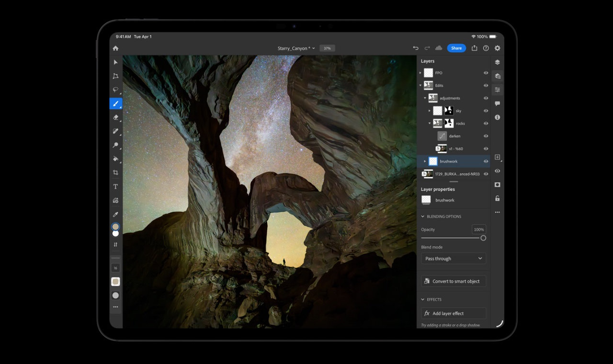613x364 pixels.
Task: Select the Lasso tool
Action: [115, 89]
